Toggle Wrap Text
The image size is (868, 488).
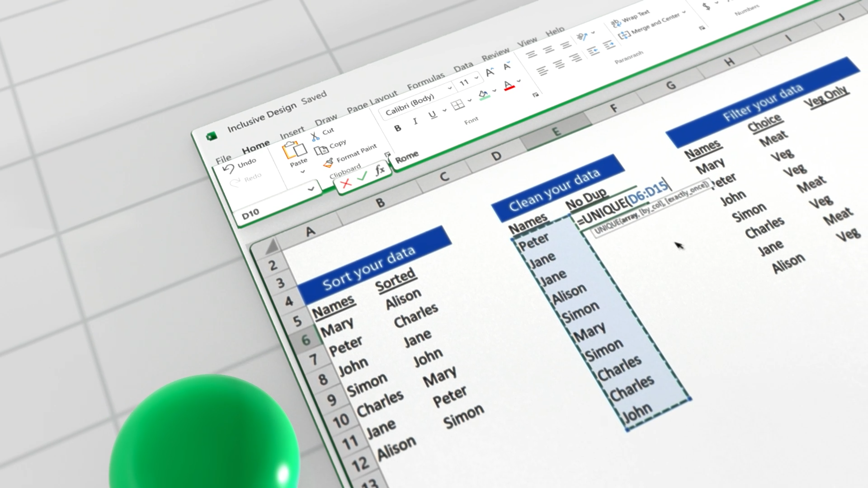click(x=630, y=19)
